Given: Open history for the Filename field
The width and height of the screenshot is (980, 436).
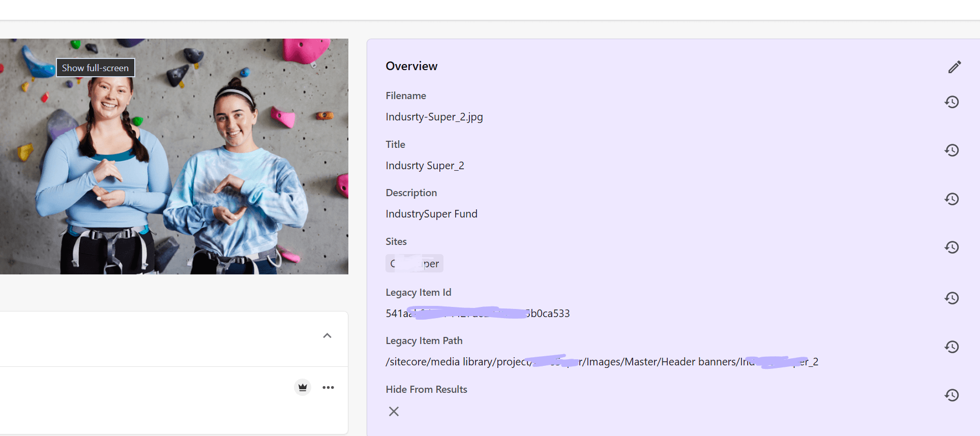Looking at the screenshot, I should [x=952, y=102].
